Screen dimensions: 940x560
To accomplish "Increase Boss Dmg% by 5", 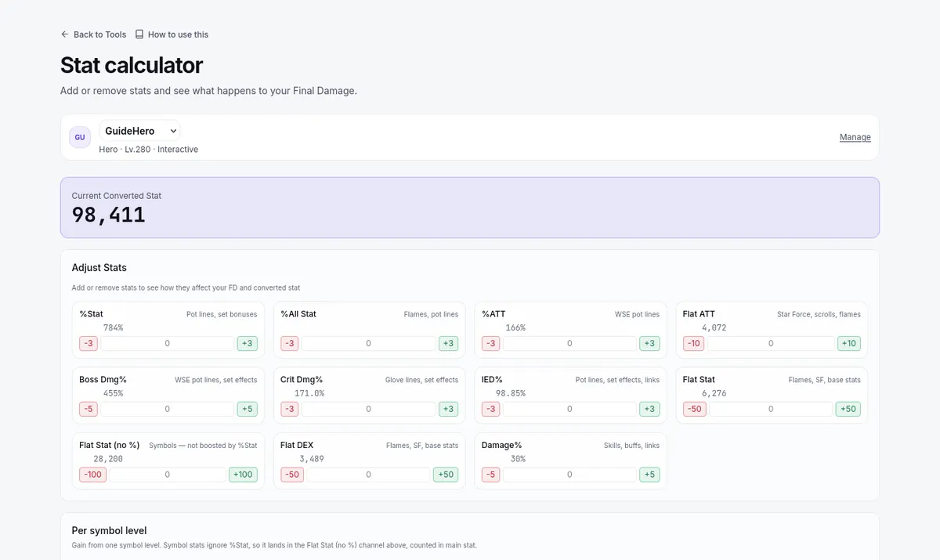I will (247, 409).
